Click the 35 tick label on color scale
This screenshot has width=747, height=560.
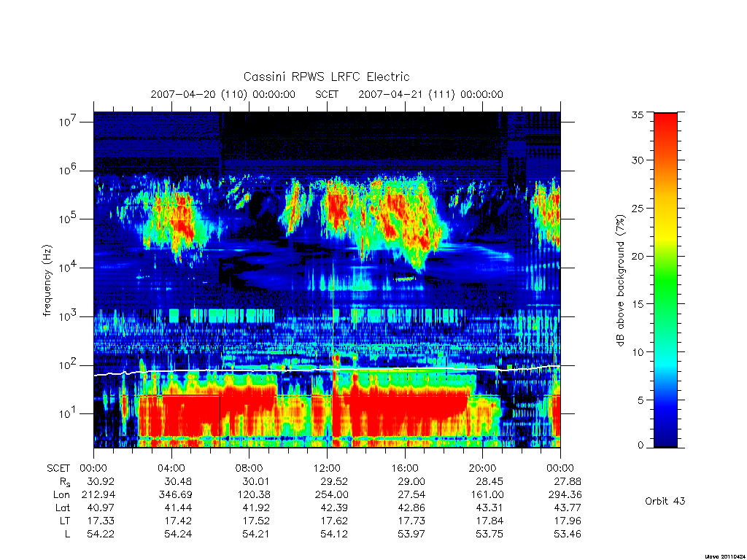pyautogui.click(x=637, y=114)
